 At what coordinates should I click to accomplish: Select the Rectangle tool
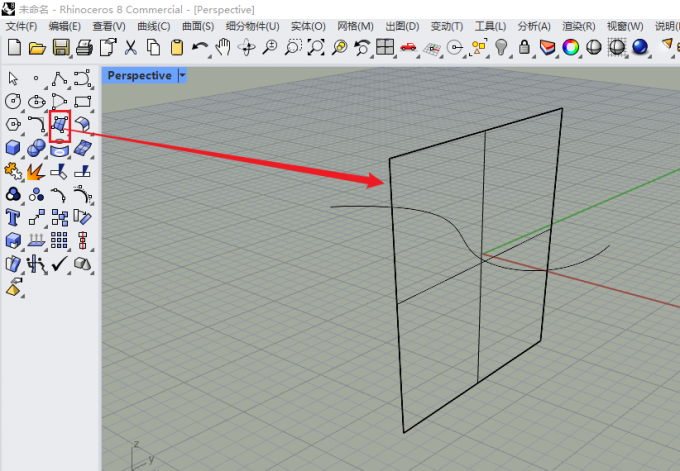pyautogui.click(x=82, y=102)
